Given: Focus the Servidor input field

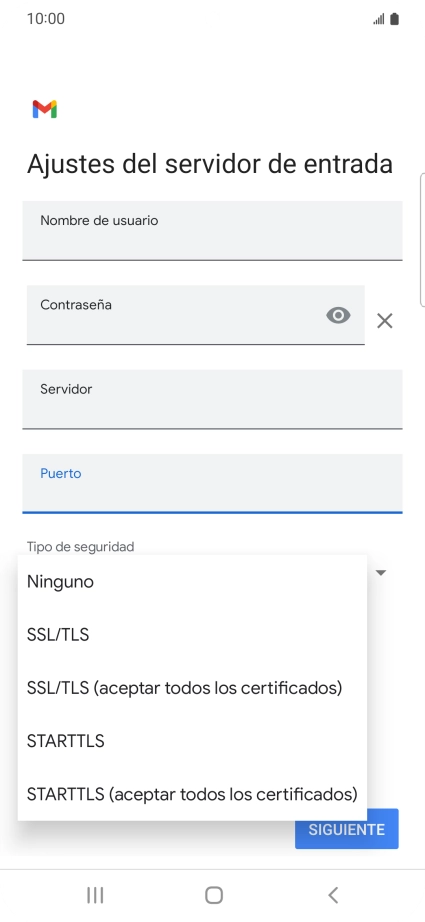Looking at the screenshot, I should click(212, 399).
